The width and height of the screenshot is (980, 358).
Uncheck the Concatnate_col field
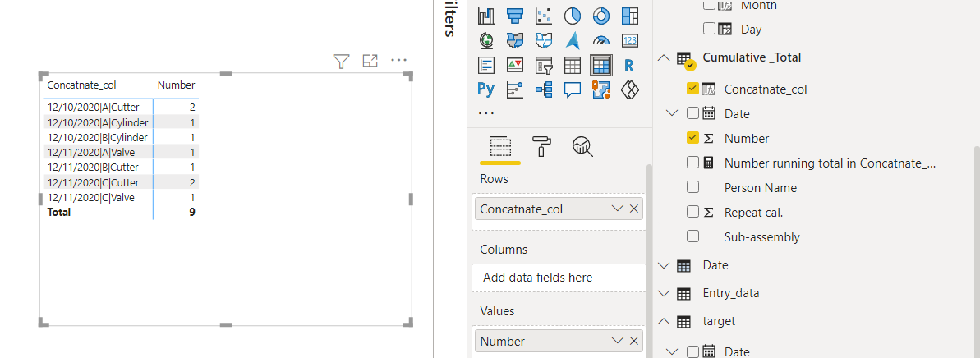(x=692, y=89)
